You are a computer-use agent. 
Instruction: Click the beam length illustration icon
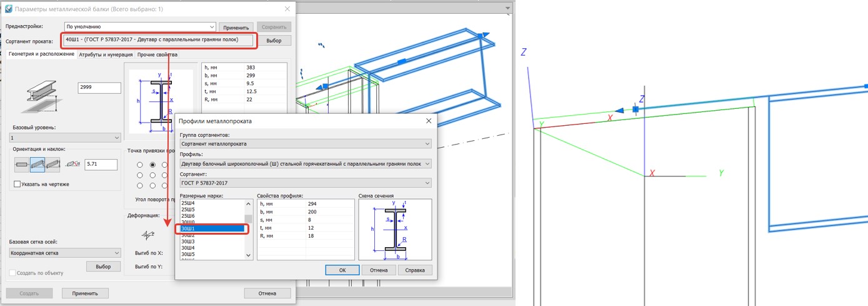tap(41, 96)
